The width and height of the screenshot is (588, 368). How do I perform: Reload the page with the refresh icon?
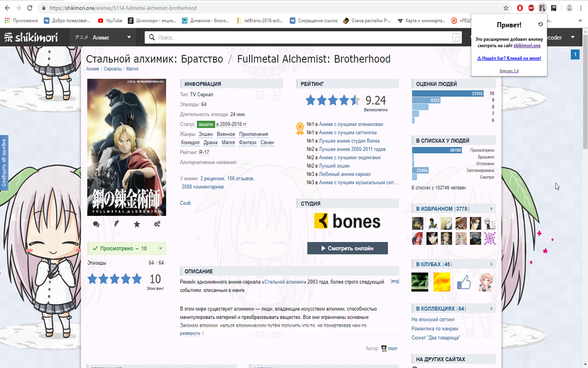(30, 8)
